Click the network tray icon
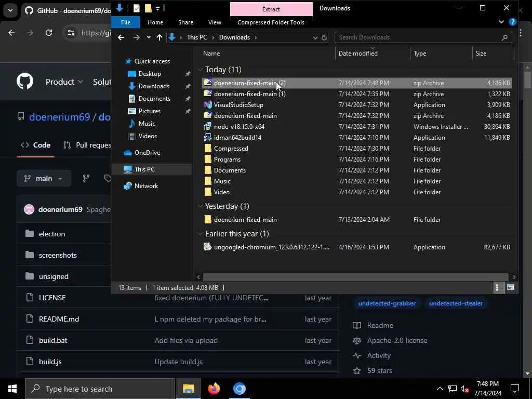This screenshot has width=532, height=399. click(453, 389)
